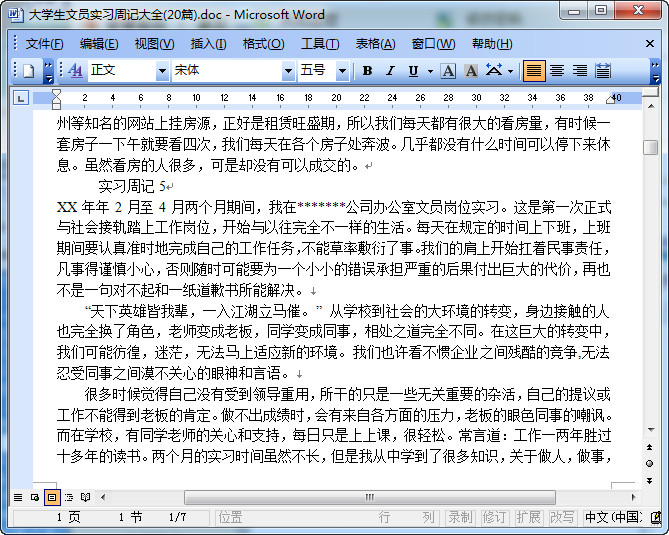Open the Font dropdown showing 宋体
The width and height of the screenshot is (669, 535).
tap(288, 71)
